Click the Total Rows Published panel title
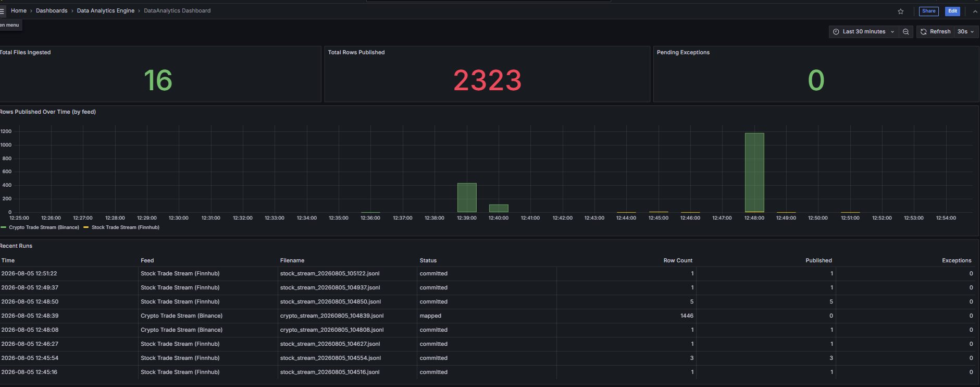980x387 pixels. point(356,52)
